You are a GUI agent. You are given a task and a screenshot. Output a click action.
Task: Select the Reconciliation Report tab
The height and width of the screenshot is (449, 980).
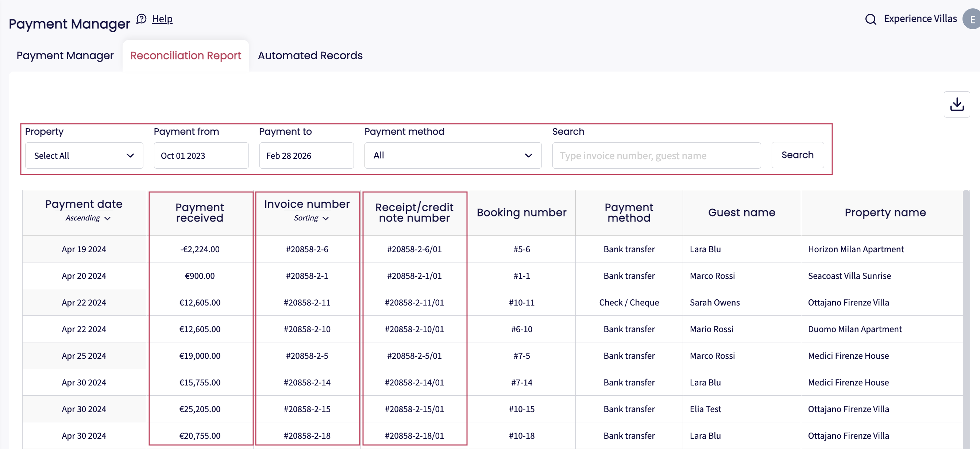pyautogui.click(x=186, y=55)
